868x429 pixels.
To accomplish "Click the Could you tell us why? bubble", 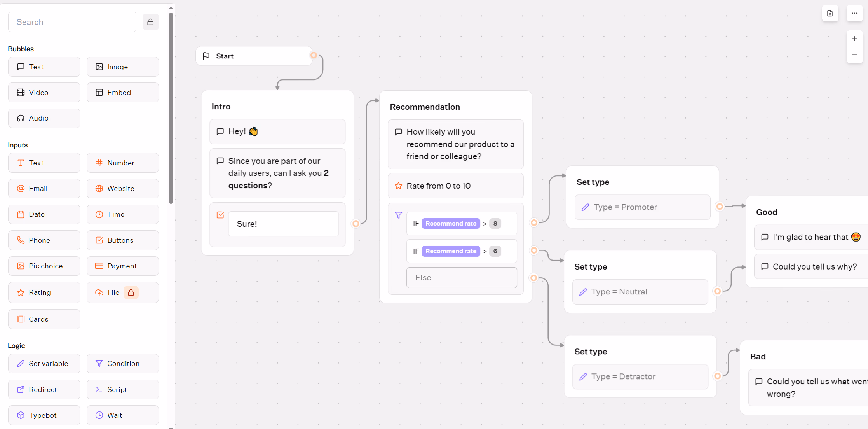I will 811,267.
